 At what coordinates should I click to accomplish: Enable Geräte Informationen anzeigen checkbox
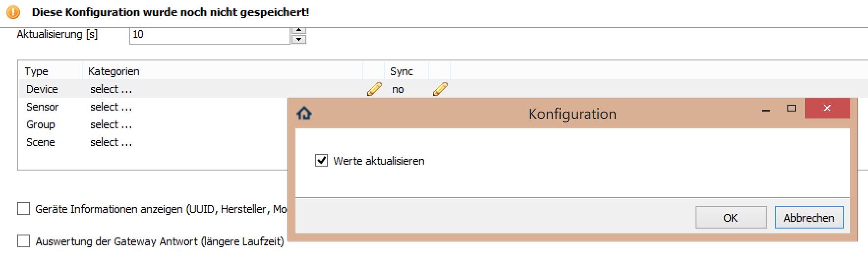click(x=24, y=209)
